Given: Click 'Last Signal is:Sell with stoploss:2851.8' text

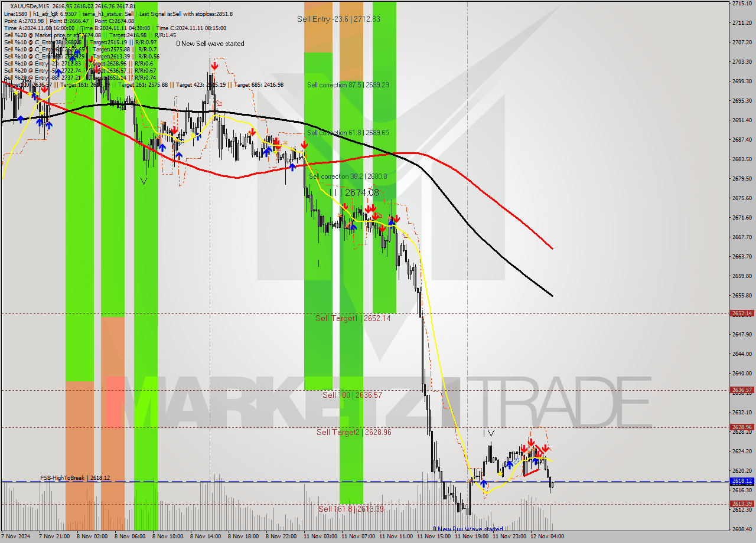Looking at the screenshot, I should coord(186,14).
